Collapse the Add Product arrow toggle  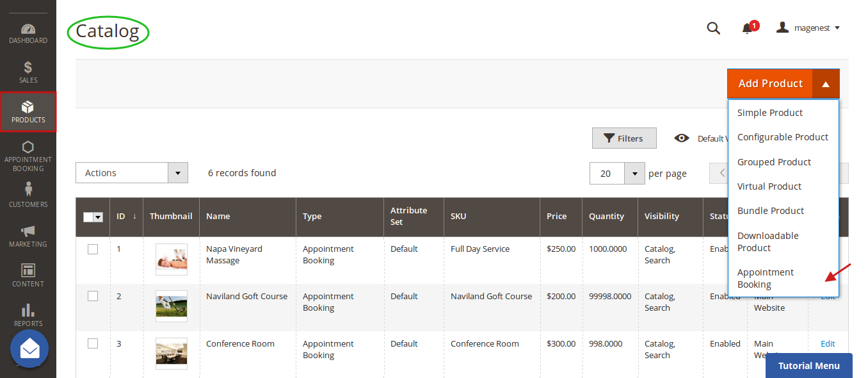point(826,84)
